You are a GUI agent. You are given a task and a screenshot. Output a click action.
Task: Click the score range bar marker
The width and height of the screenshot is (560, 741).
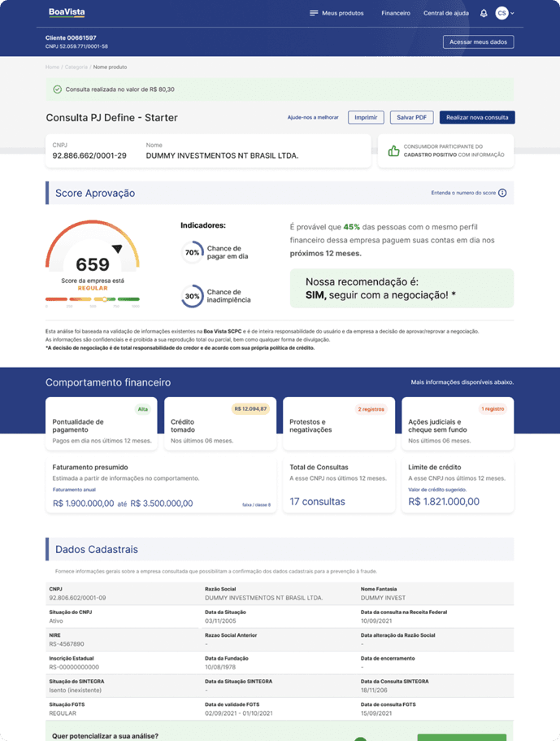(105, 299)
